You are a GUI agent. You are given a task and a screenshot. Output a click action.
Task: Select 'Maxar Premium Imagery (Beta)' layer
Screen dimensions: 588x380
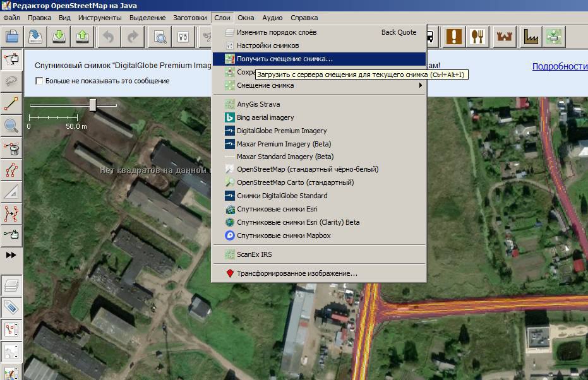(x=320, y=144)
